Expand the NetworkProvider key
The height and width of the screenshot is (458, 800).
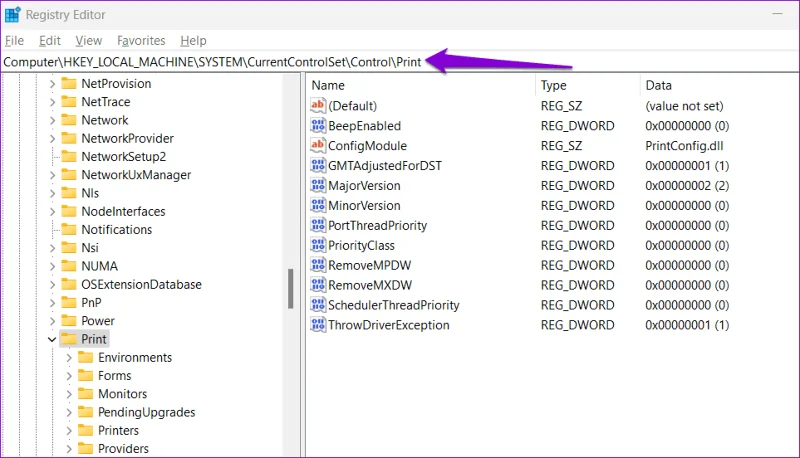click(52, 138)
